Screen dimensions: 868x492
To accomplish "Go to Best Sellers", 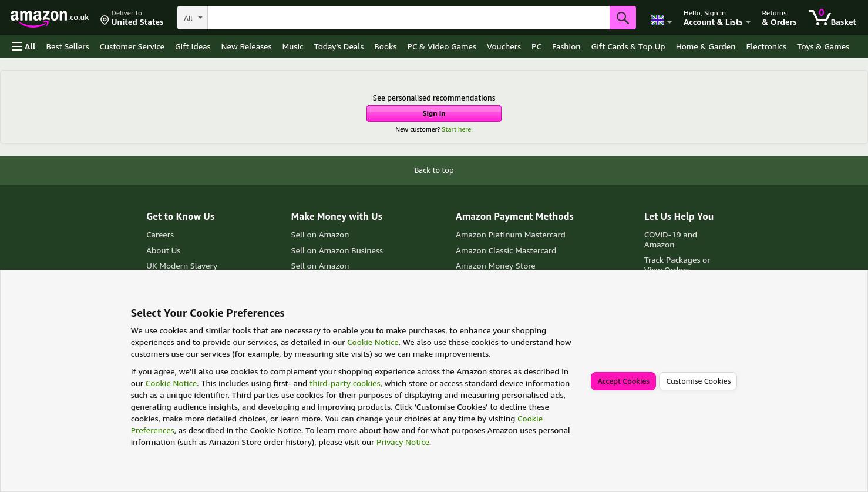I will 68,46.
